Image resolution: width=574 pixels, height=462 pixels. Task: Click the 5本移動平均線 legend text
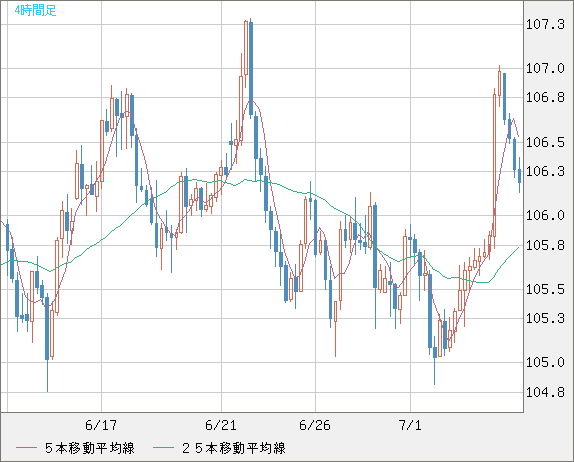[90, 448]
